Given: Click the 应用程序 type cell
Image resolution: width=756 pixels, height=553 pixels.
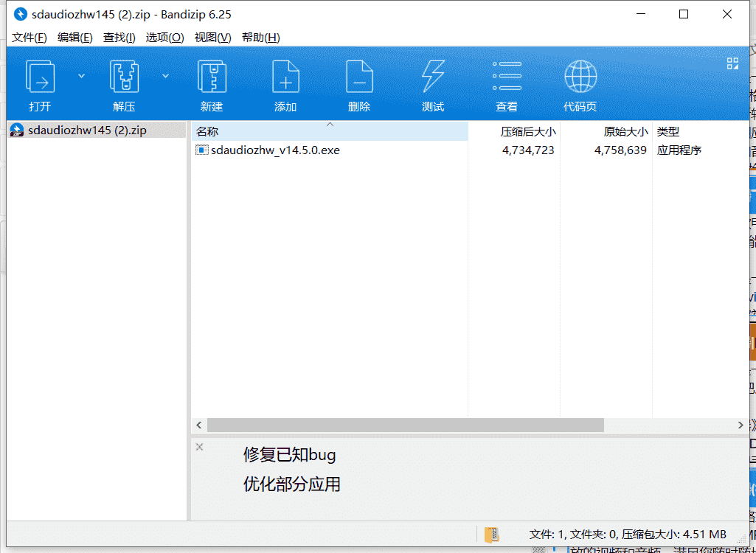Looking at the screenshot, I should (x=679, y=150).
